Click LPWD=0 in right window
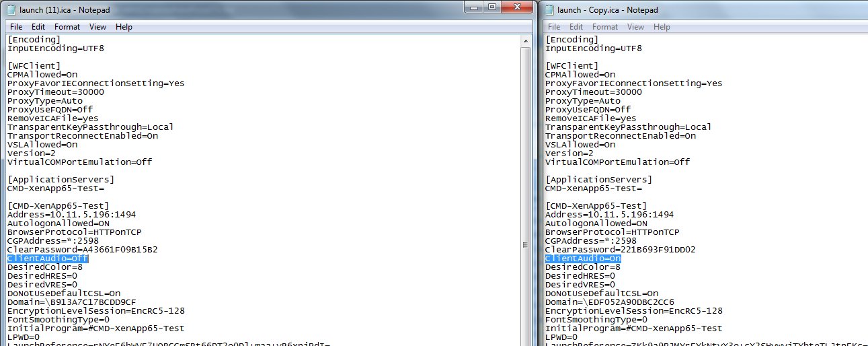The image size is (868, 346). (561, 337)
